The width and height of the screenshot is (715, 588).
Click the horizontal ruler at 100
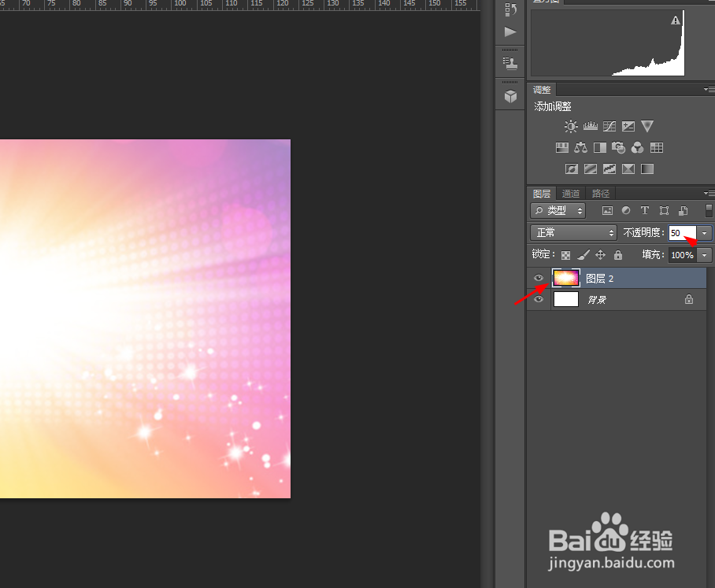point(180,4)
